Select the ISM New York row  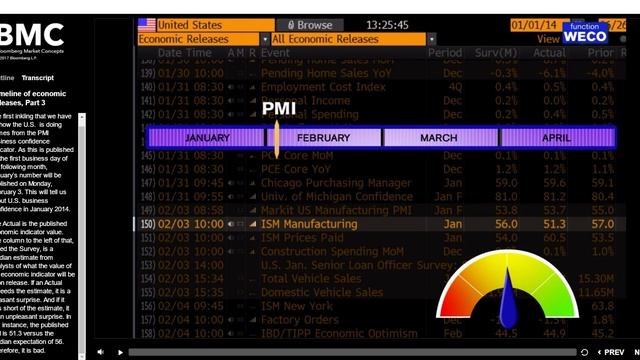[x=380, y=306]
